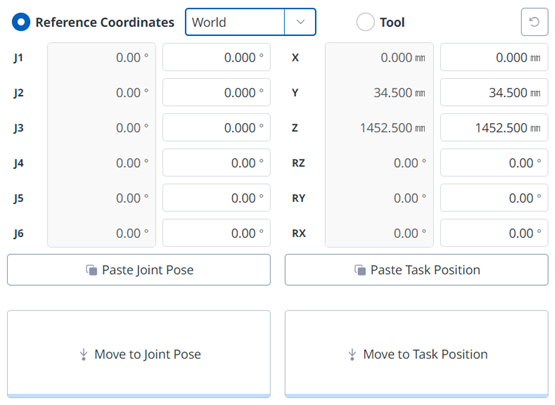Click the paste icon in Paste Task Position
This screenshot has width=555, height=405.
(x=360, y=270)
